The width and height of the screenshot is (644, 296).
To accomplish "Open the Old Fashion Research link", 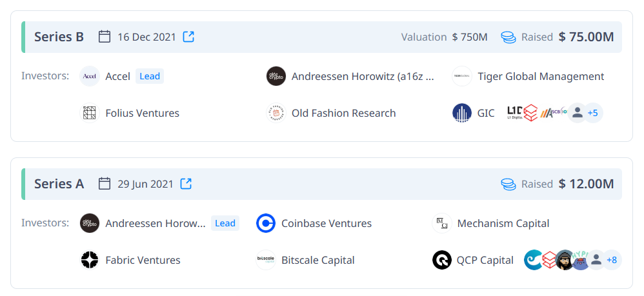I will click(x=344, y=113).
